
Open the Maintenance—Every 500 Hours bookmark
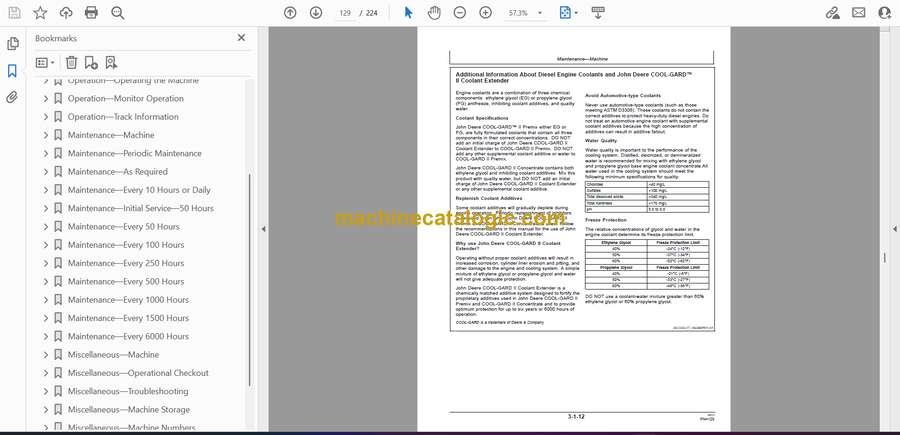(126, 282)
